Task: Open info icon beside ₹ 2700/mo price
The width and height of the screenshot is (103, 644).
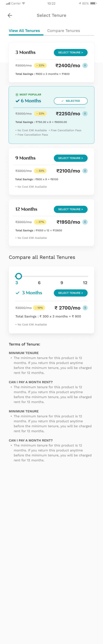Action: pyautogui.click(x=85, y=308)
